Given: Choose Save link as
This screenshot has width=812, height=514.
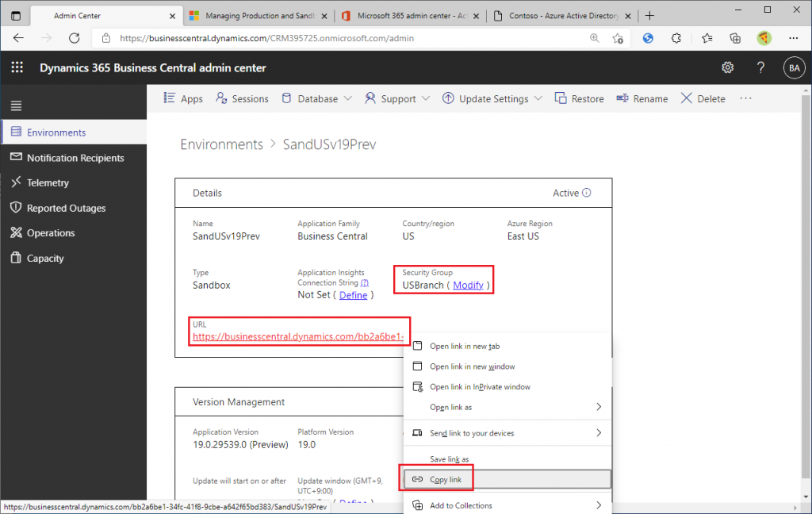Looking at the screenshot, I should coord(507,459).
